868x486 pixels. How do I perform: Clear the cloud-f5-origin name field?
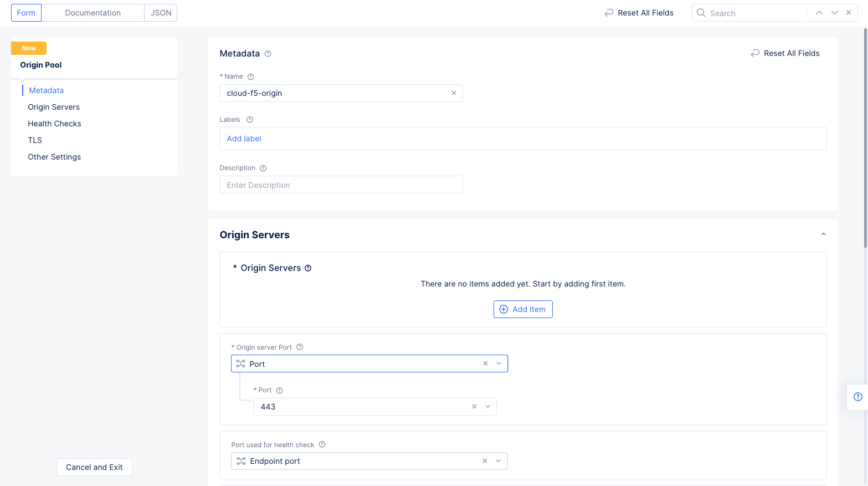point(454,93)
